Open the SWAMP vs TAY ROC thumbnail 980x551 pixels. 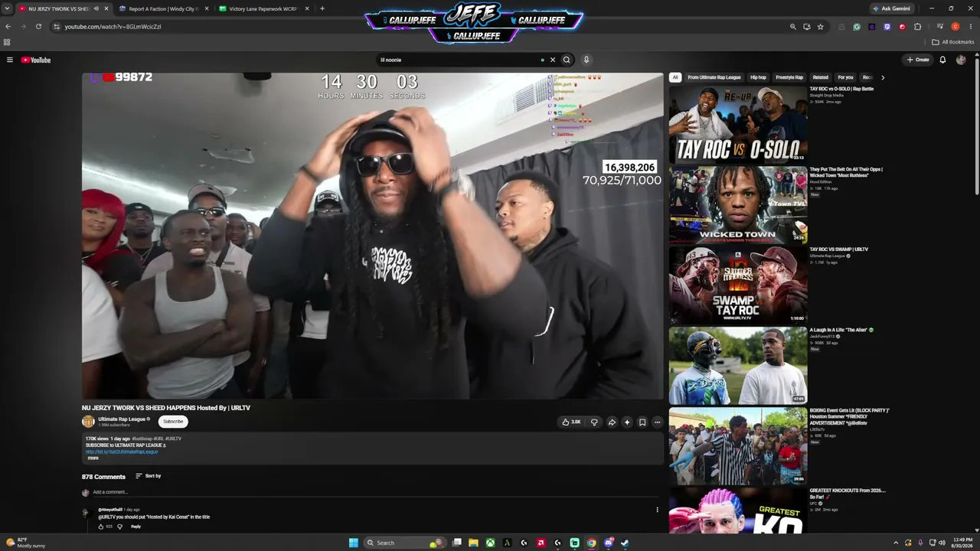tap(738, 285)
